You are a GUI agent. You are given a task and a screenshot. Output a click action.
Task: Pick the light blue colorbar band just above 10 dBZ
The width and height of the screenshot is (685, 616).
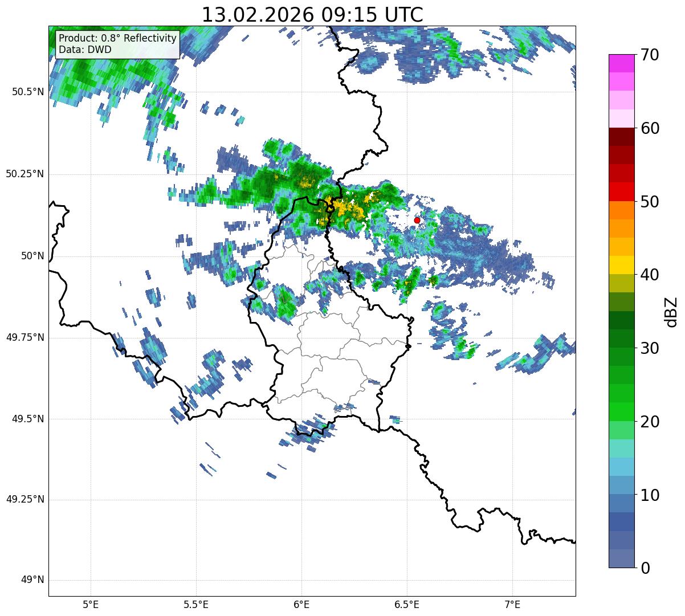point(621,486)
